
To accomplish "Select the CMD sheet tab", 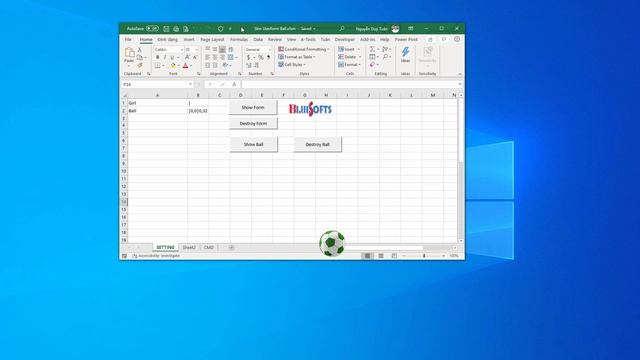I will (x=209, y=247).
